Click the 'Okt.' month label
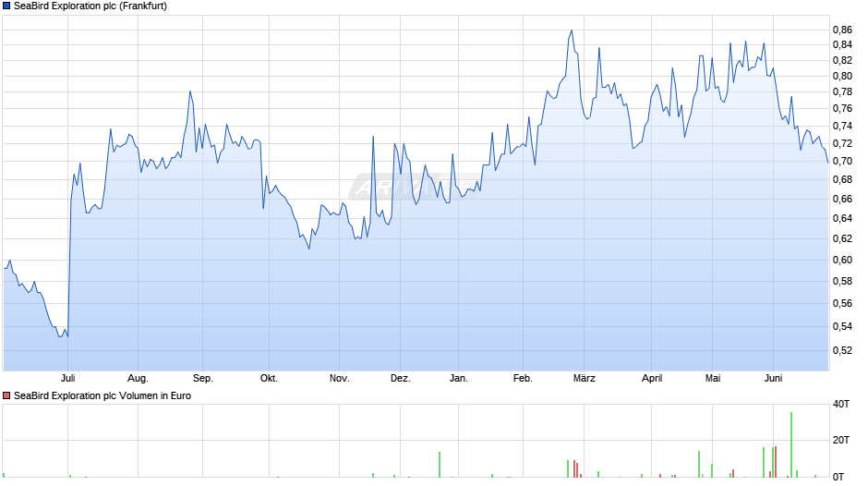The height and width of the screenshot is (486, 868). (x=269, y=379)
